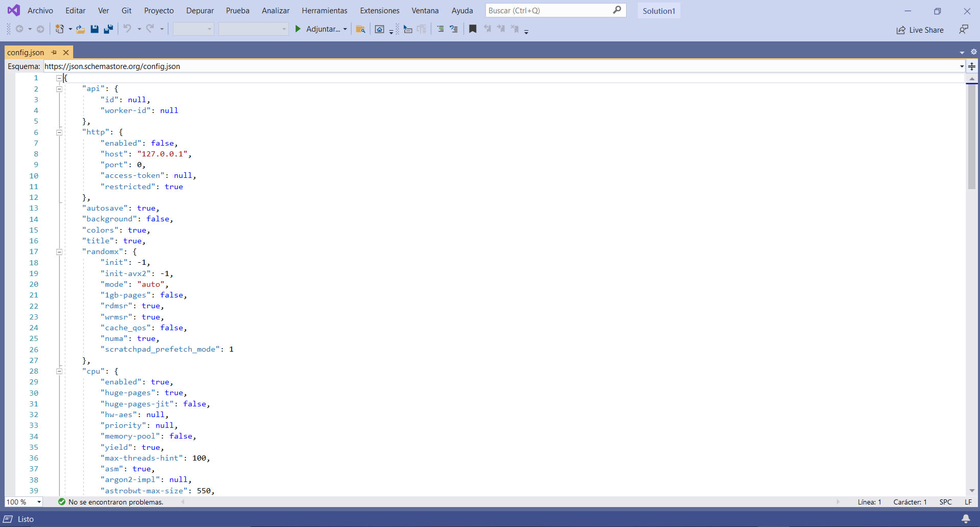Image resolution: width=980 pixels, height=527 pixels.
Task: Click the Visual Studio logo icon
Action: click(14, 10)
